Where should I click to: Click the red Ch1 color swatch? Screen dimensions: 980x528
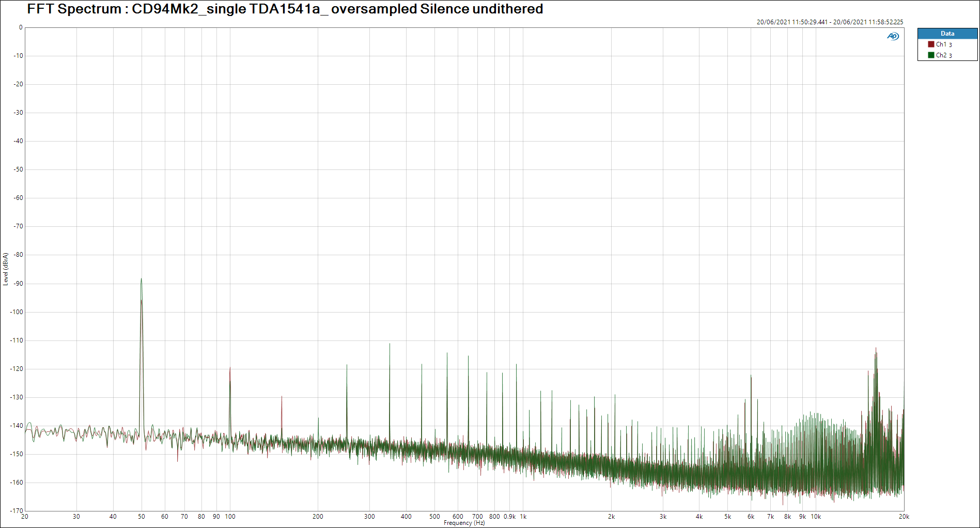931,44
